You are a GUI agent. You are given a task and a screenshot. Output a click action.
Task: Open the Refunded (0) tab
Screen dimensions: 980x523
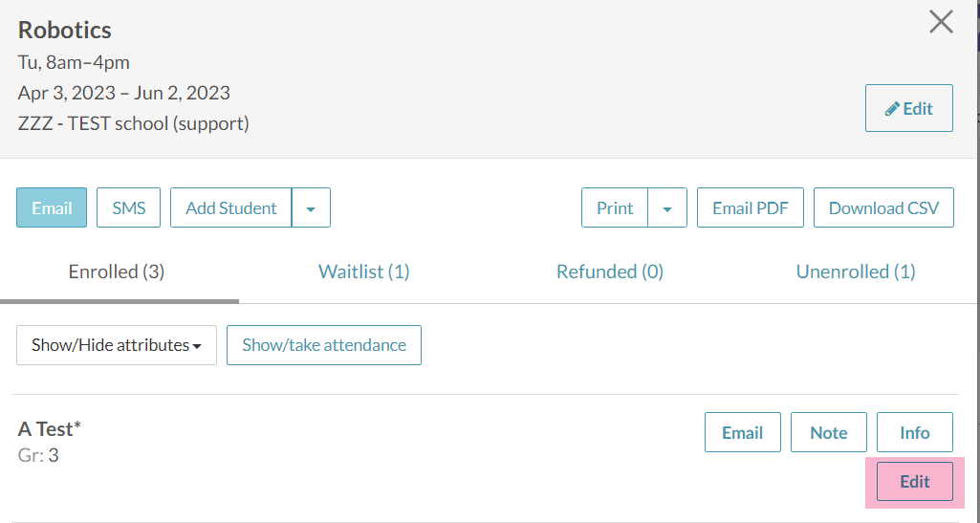point(610,272)
